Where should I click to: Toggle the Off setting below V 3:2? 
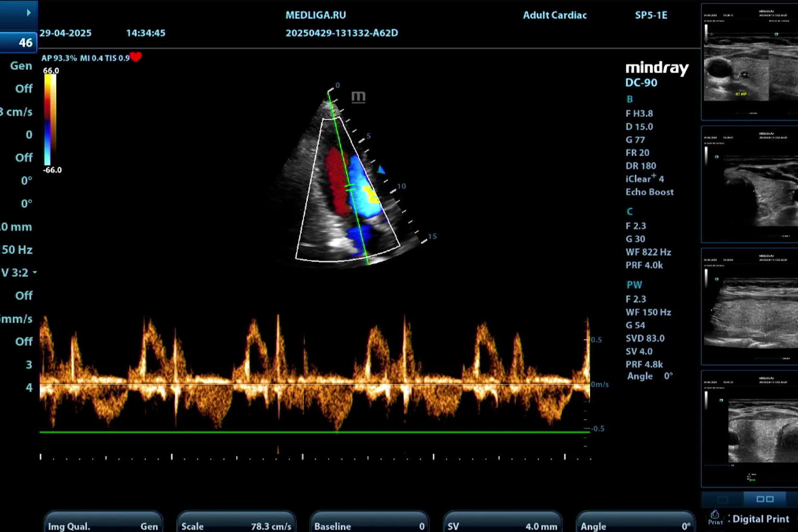pos(24,296)
